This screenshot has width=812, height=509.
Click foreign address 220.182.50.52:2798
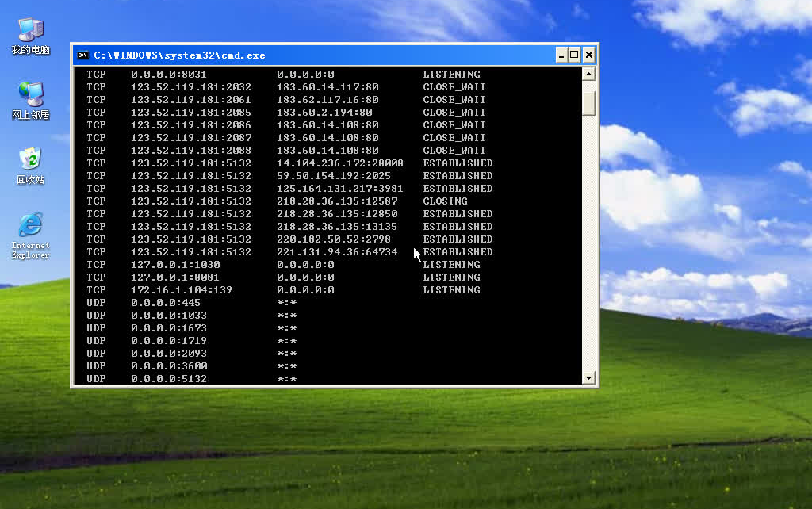pyautogui.click(x=334, y=239)
